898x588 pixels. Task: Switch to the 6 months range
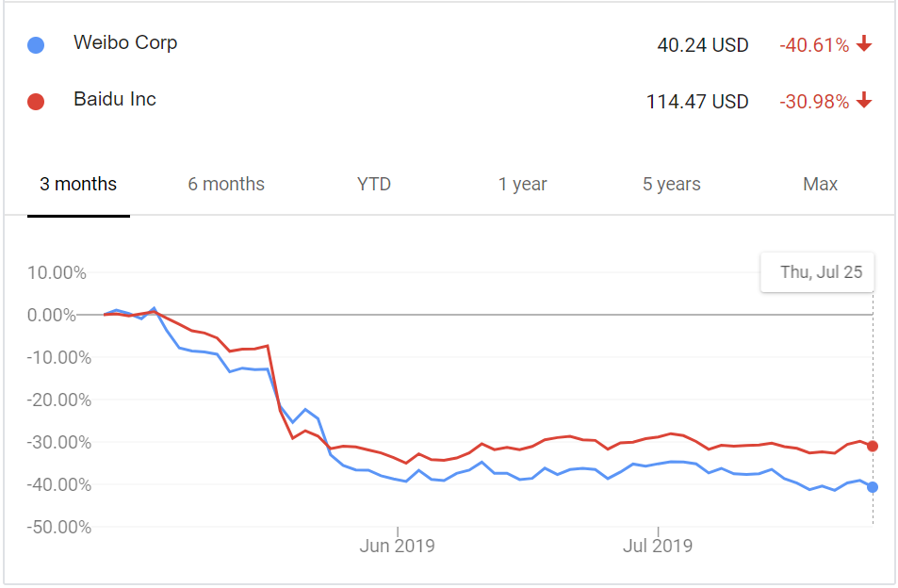click(x=226, y=185)
